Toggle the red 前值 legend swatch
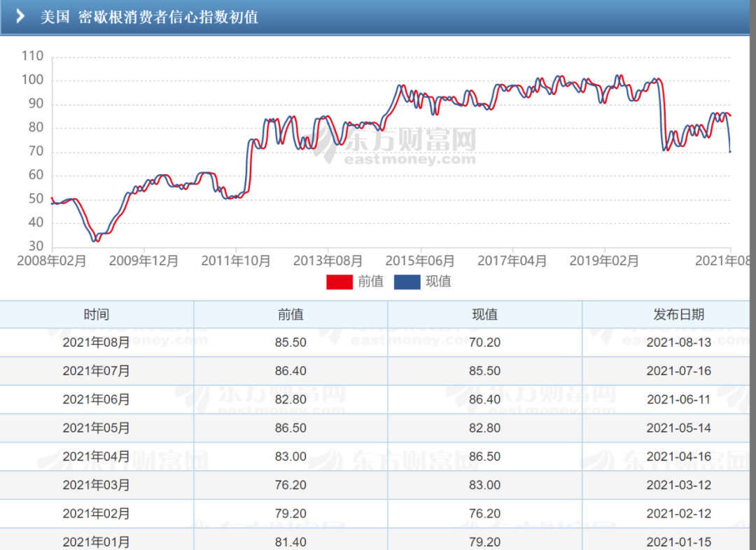The width and height of the screenshot is (756, 550). tap(339, 282)
